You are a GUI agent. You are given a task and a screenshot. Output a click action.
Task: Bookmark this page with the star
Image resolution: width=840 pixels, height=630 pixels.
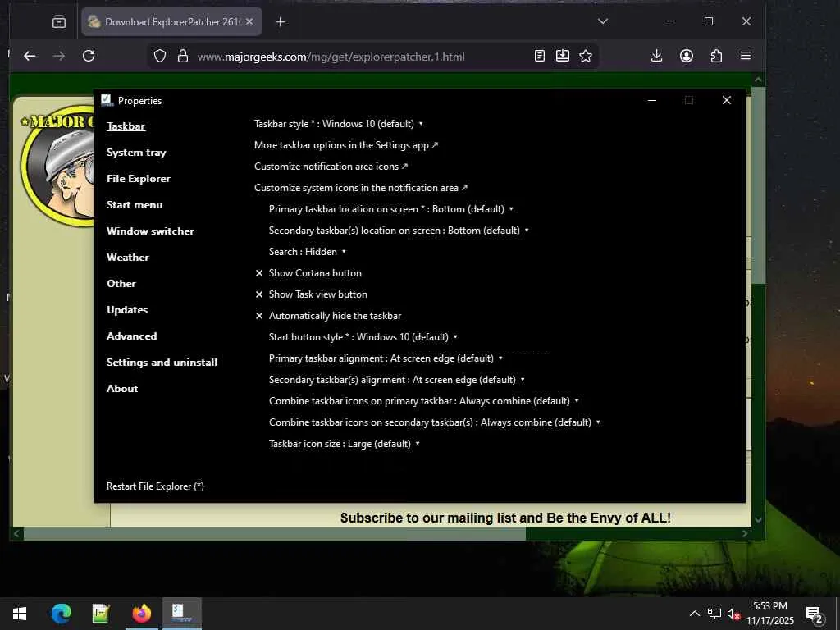point(586,56)
